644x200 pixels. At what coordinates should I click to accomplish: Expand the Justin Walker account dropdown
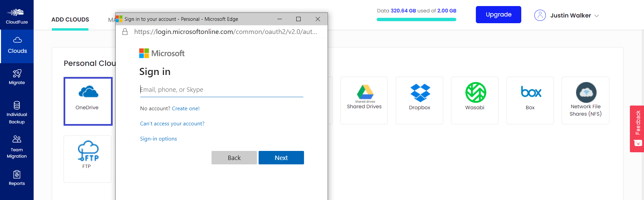tap(597, 16)
